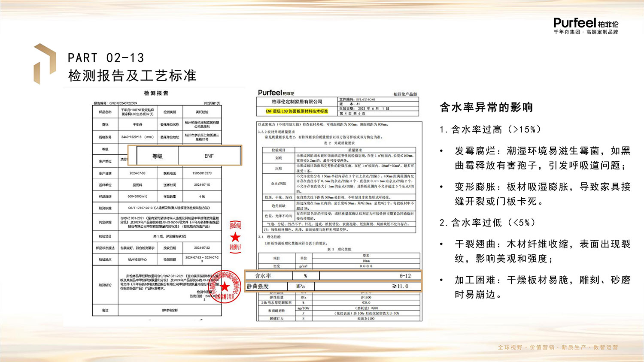Click production date 2024-07-08
Image resolution: width=644 pixels, height=362 pixels.
coord(137,173)
